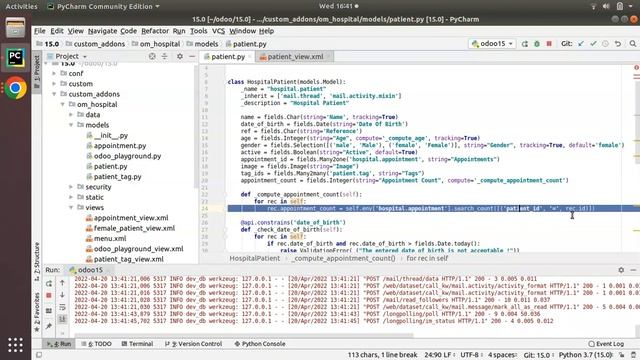The height and width of the screenshot is (360, 640).
Task: Open Project panel settings gear
Action: coord(180,56)
